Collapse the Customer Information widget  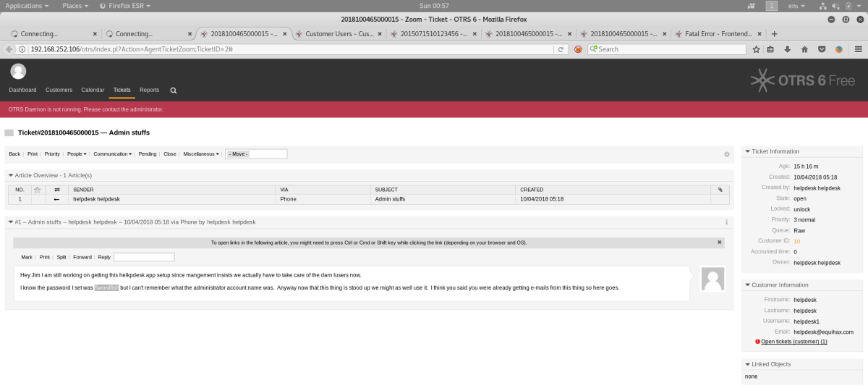point(748,285)
